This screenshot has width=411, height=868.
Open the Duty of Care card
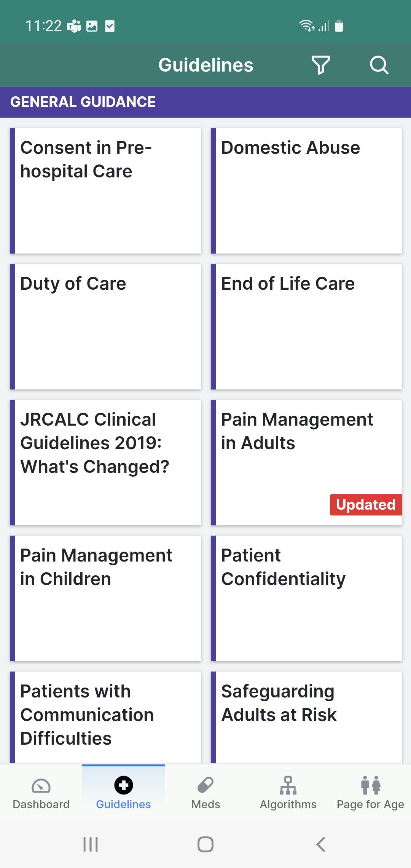click(x=105, y=327)
